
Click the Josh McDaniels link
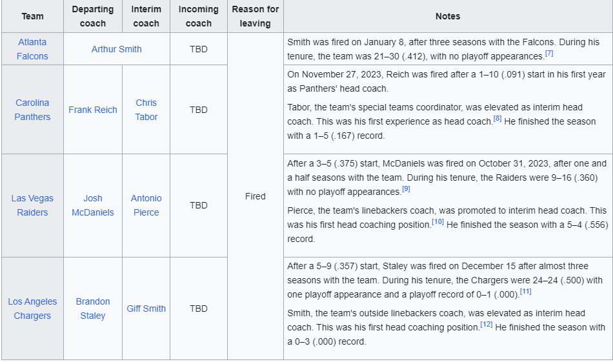point(93,205)
